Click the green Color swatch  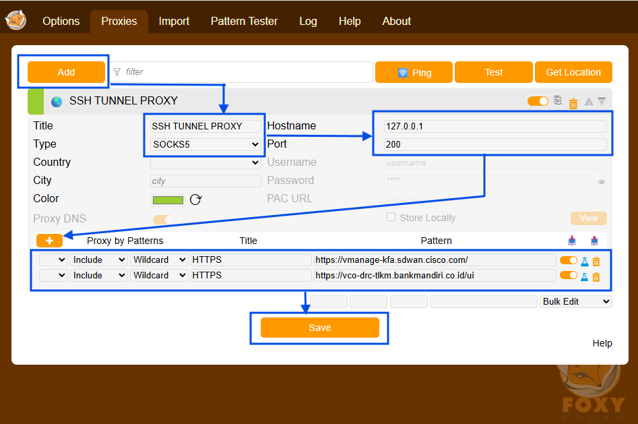168,200
